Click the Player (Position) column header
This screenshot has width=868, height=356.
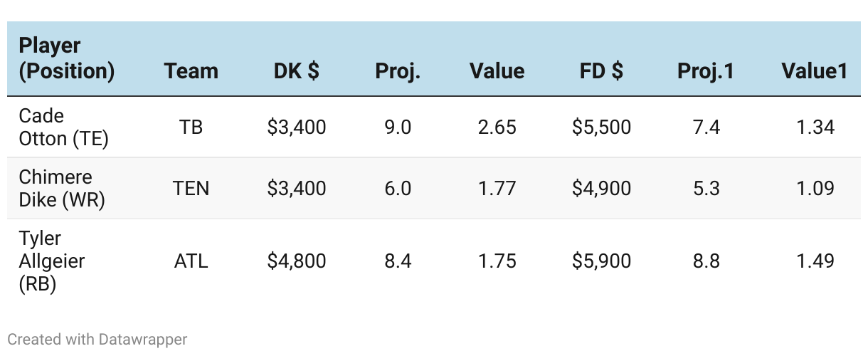point(66,58)
